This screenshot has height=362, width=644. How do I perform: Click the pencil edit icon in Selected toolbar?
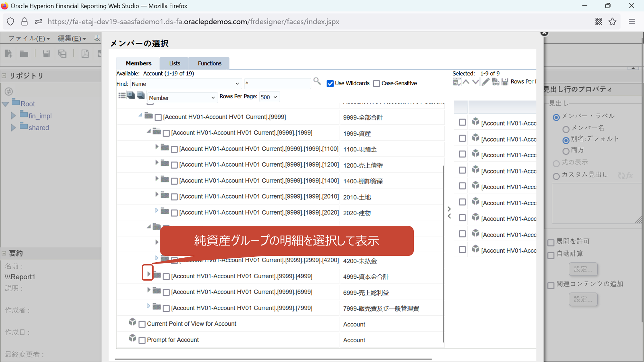(x=485, y=82)
